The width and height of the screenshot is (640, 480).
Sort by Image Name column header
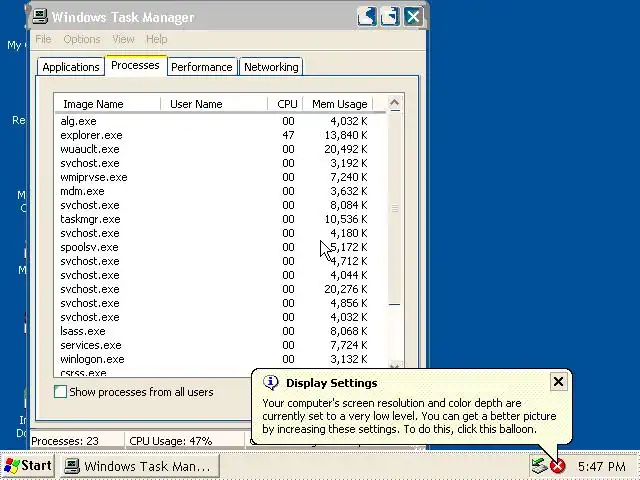point(107,104)
